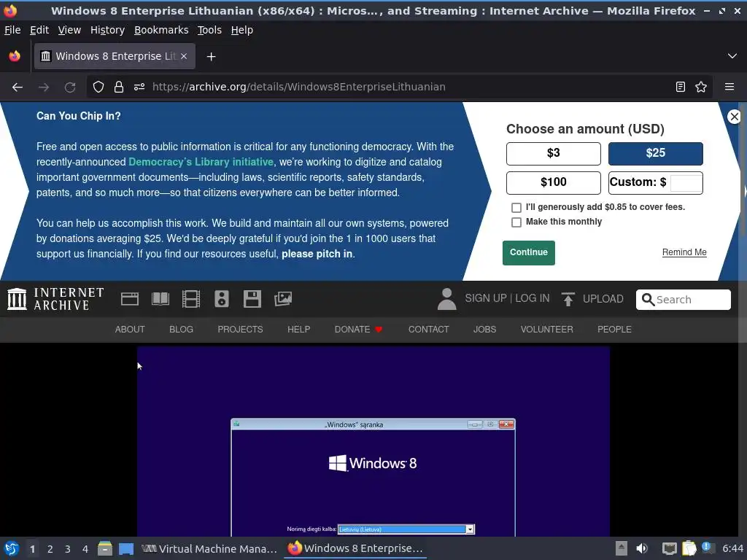The width and height of the screenshot is (747, 560).
Task: Open the DONATE nav link
Action: coord(358,330)
